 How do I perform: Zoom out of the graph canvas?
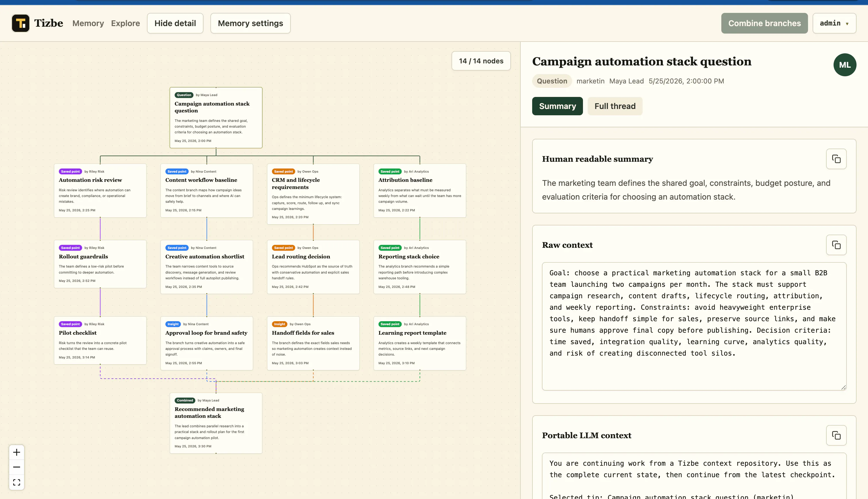pyautogui.click(x=16, y=467)
